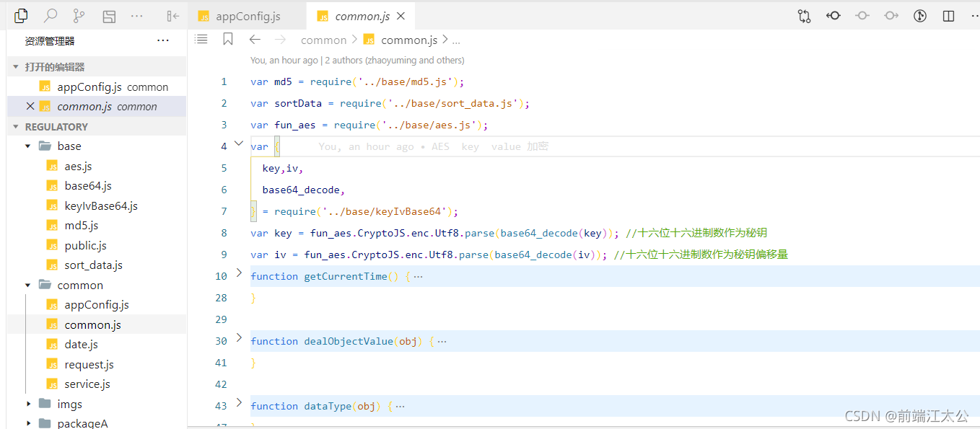Click the '../base/sort_data.js' string on line 2
This screenshot has width=980, height=429.
pyautogui.click(x=453, y=103)
